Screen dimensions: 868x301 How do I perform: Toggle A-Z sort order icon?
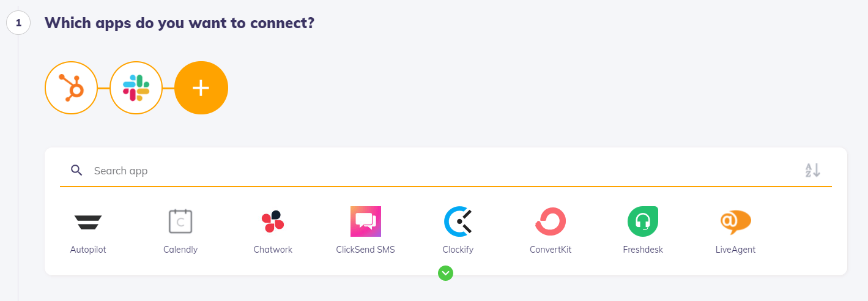[812, 171]
